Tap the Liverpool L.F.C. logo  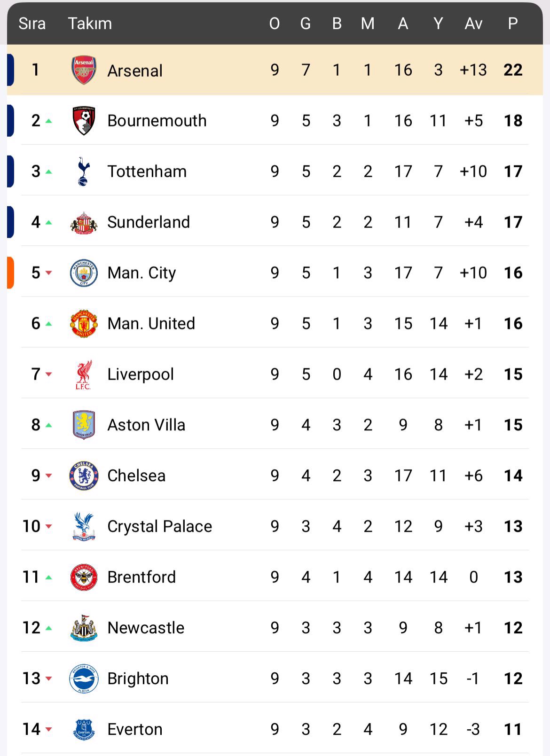84,374
